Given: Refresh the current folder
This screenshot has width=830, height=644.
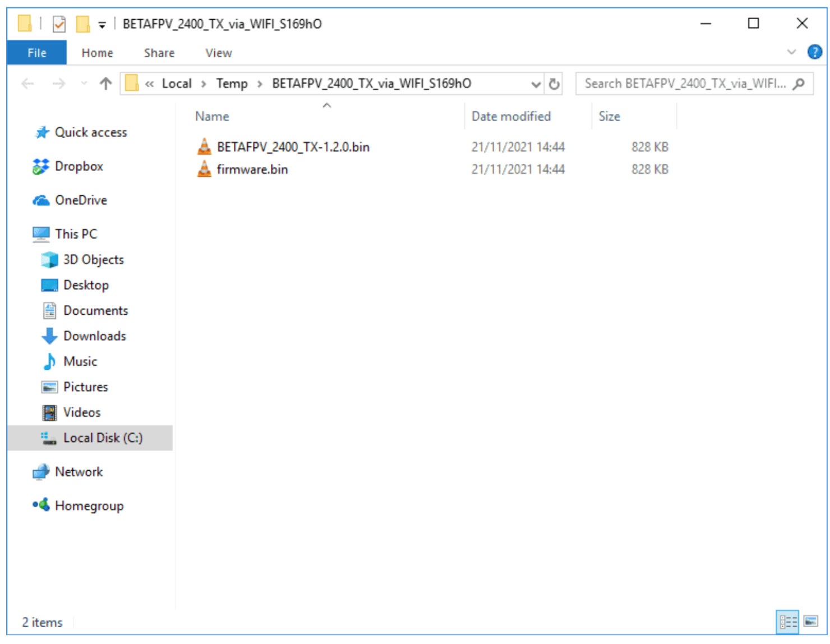Looking at the screenshot, I should click(554, 84).
